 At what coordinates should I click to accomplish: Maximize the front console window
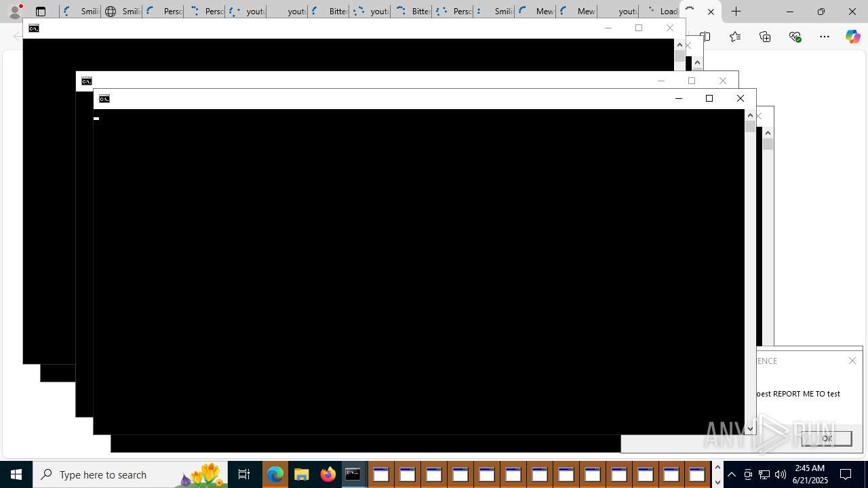[709, 99]
